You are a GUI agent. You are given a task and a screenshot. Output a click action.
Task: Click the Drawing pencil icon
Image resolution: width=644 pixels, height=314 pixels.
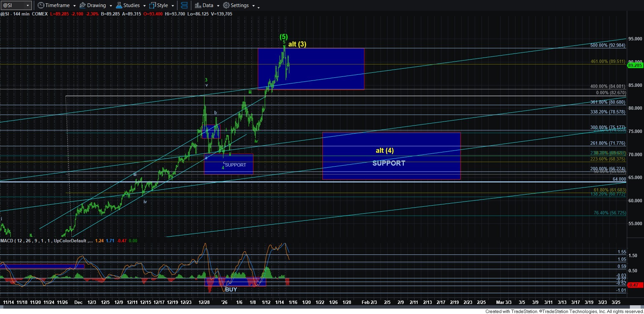82,5
